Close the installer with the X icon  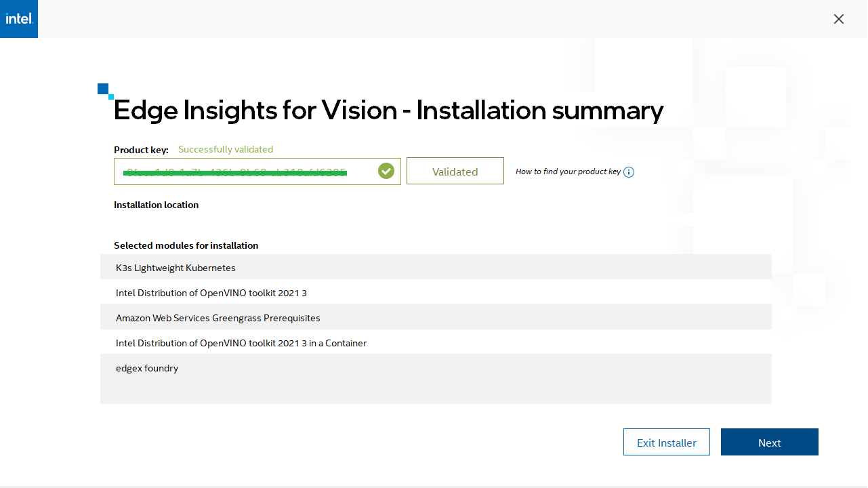tap(839, 19)
